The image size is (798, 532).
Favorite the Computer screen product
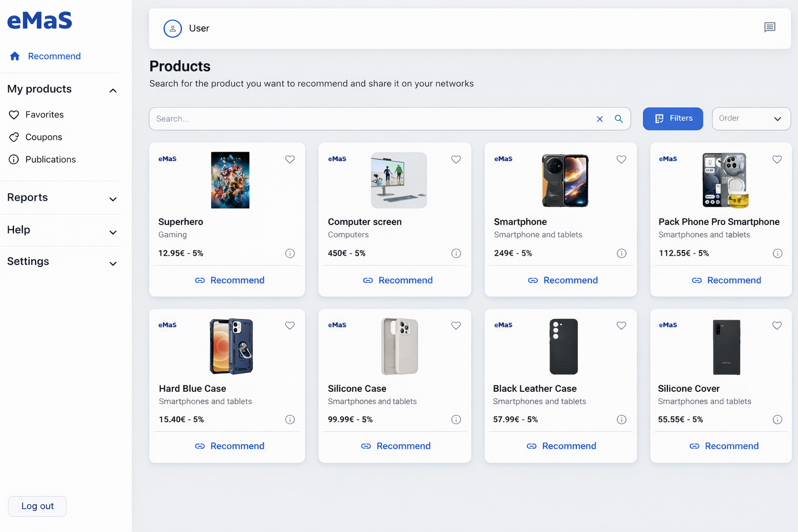(456, 159)
